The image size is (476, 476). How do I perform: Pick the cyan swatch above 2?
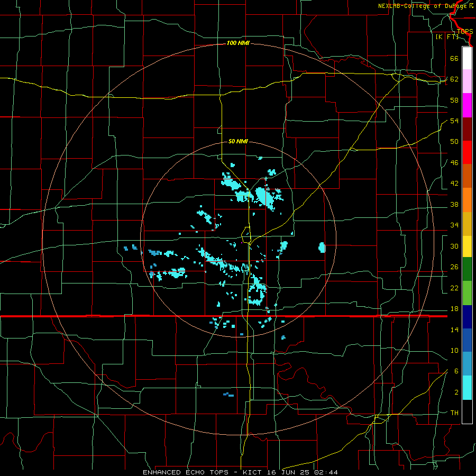tap(467, 388)
